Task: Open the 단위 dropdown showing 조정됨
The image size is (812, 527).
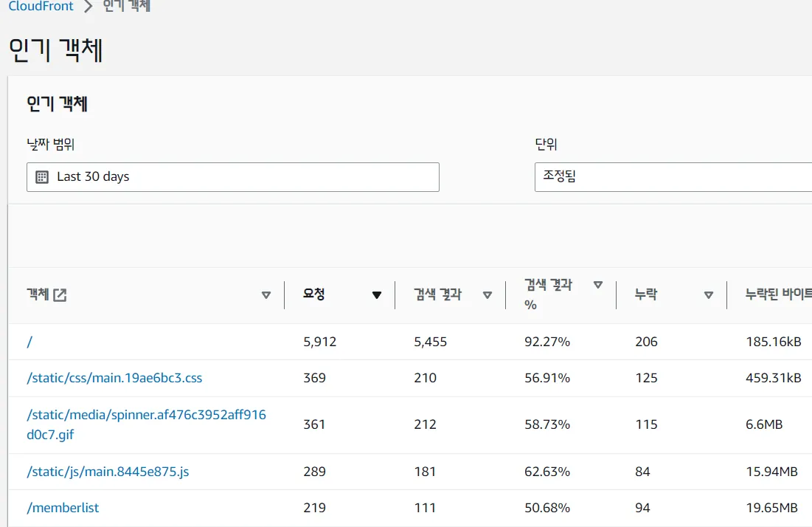Action: (673, 177)
